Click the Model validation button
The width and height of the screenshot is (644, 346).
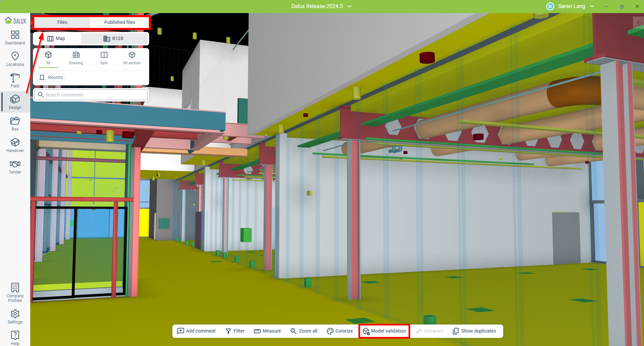click(384, 331)
